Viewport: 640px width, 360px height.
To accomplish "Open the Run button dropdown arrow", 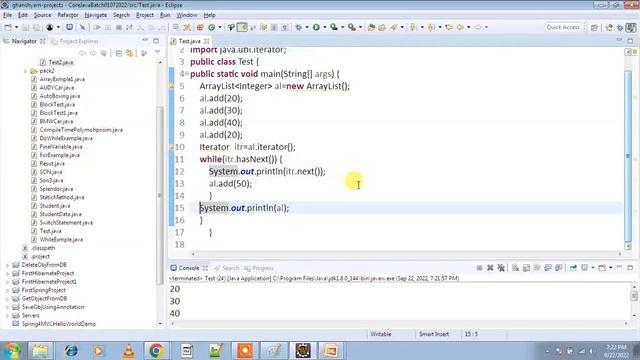I will (325, 27).
